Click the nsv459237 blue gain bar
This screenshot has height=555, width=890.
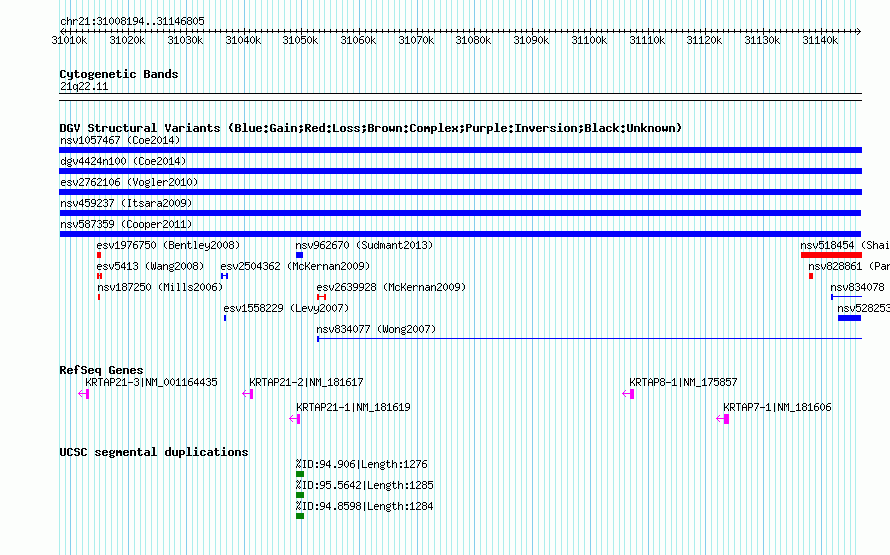point(460,213)
